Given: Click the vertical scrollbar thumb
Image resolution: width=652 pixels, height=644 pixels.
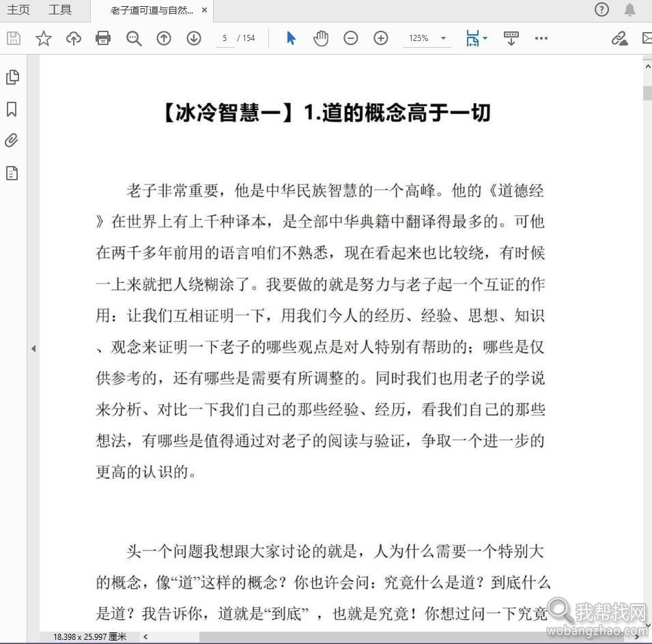Looking at the screenshot, I should (x=647, y=93).
